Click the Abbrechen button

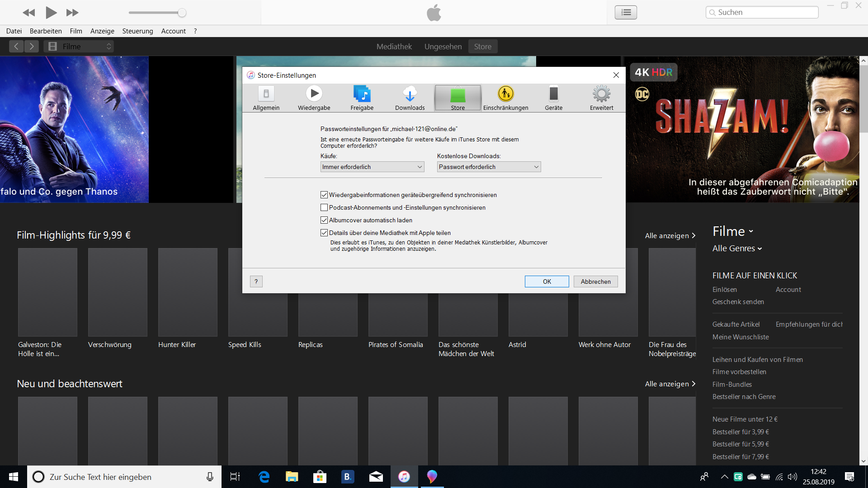click(x=595, y=282)
